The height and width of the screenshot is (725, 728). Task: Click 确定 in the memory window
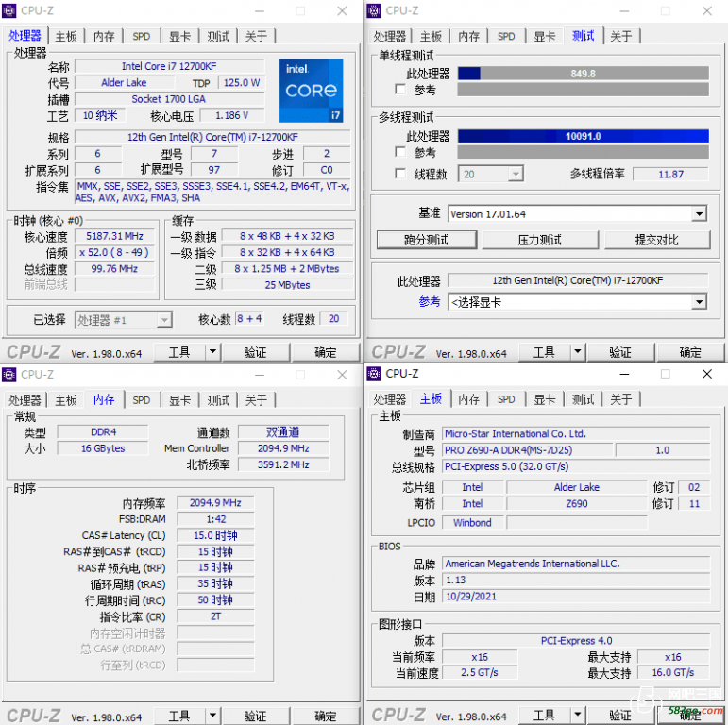pyautogui.click(x=326, y=716)
